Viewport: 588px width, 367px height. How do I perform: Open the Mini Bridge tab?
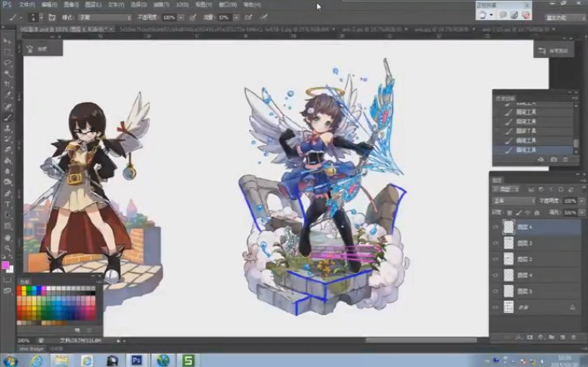[31, 349]
